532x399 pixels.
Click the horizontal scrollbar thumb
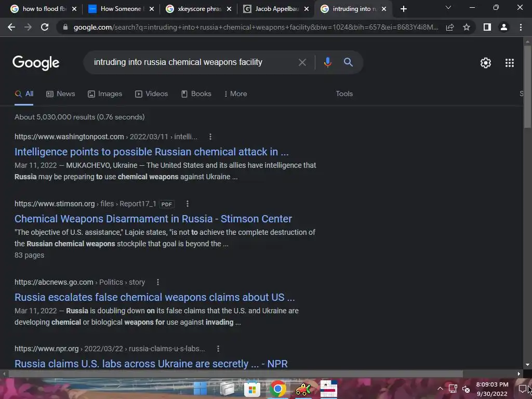pos(235,374)
